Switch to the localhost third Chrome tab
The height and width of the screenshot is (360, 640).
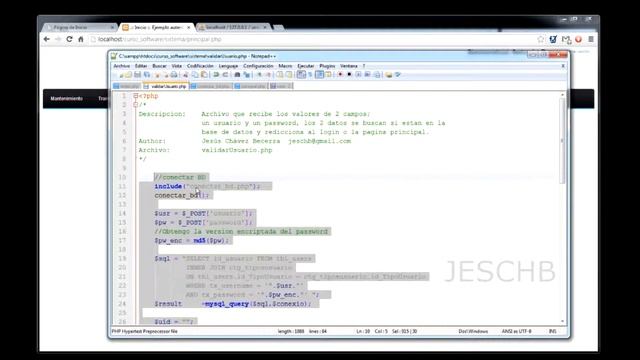coord(234,27)
